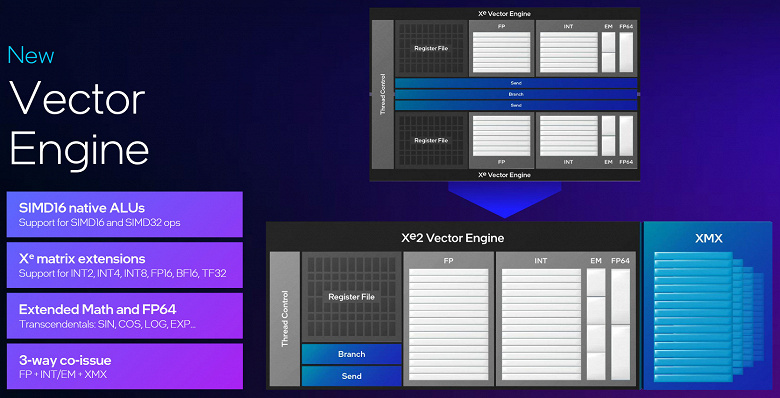Click the XMX block heading
780x398 pixels.
click(708, 239)
